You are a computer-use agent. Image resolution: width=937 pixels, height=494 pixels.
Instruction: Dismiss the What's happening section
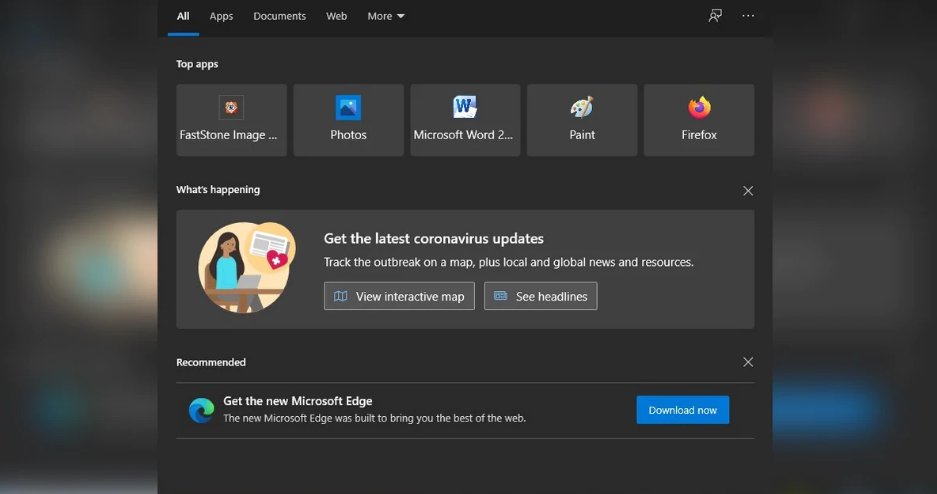(x=748, y=191)
